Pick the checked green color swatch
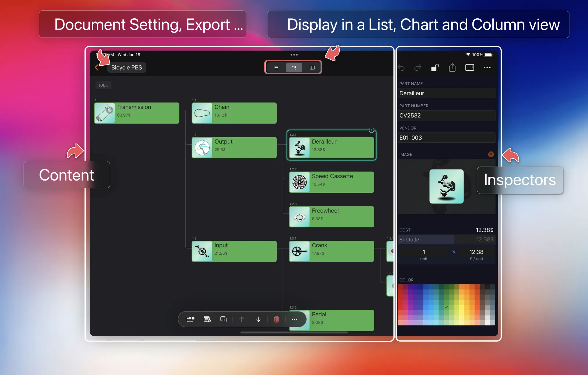 [x=446, y=307]
